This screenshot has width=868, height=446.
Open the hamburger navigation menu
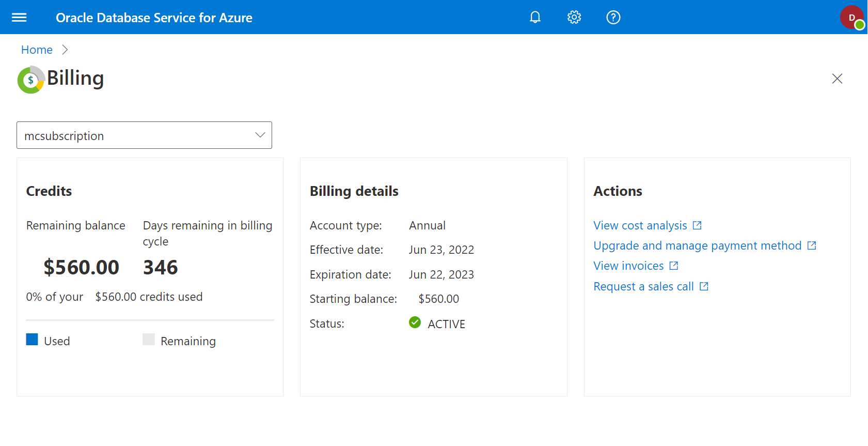19,18
